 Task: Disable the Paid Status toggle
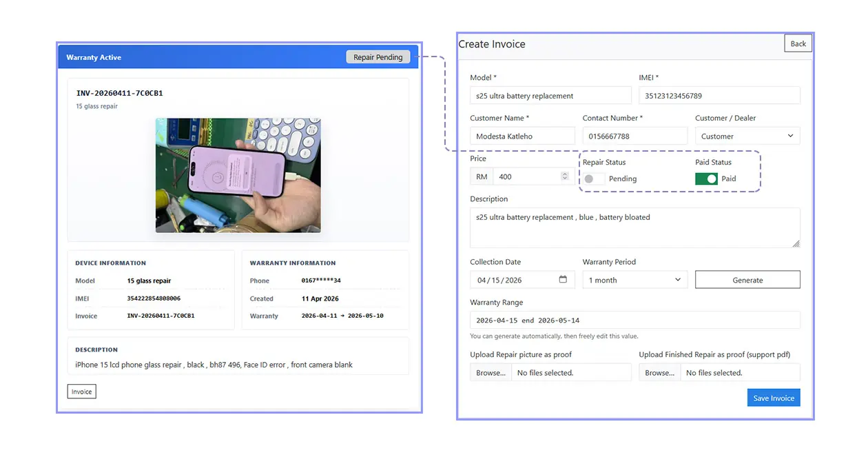705,179
